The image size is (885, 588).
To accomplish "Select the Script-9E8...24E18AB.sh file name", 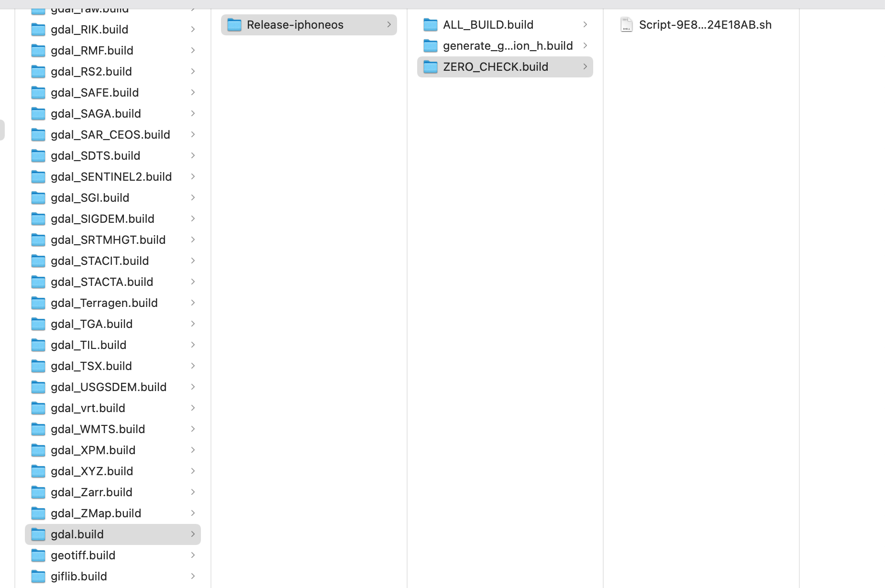I will [705, 24].
